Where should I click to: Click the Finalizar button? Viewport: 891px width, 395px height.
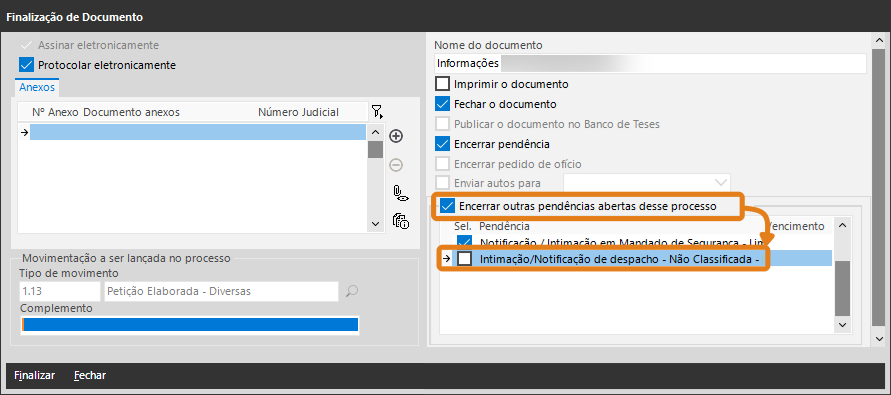pyautogui.click(x=35, y=376)
